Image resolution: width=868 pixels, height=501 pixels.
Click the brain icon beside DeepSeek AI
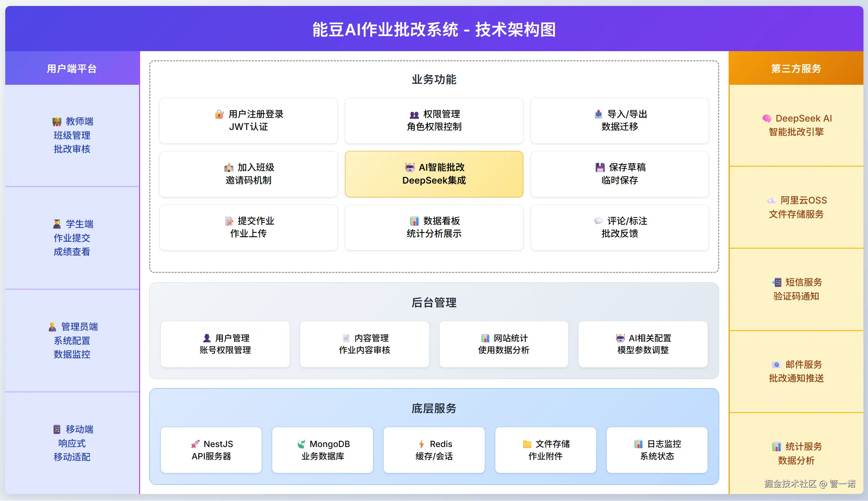(x=767, y=118)
